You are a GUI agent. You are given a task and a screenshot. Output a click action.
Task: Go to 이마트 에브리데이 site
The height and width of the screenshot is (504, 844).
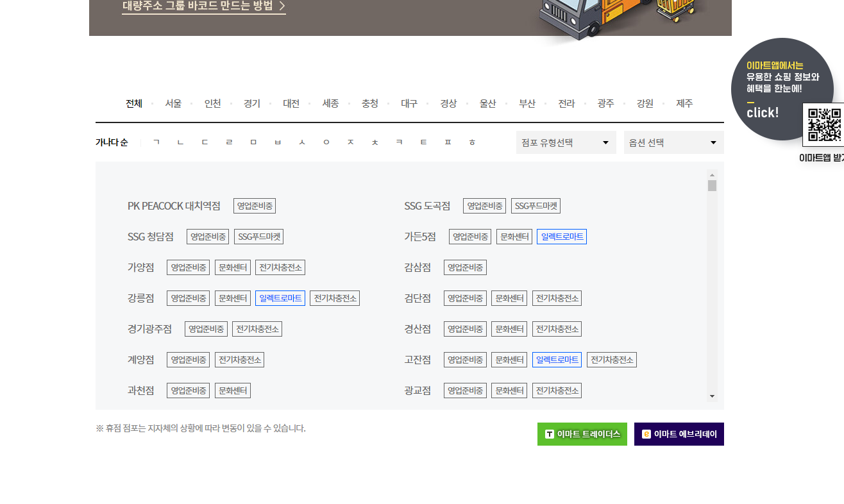pyautogui.click(x=679, y=434)
